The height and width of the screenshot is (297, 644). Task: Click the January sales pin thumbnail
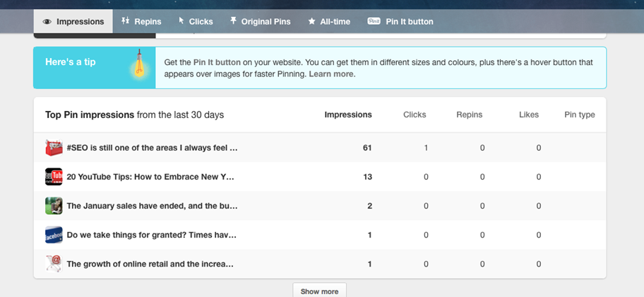point(54,206)
